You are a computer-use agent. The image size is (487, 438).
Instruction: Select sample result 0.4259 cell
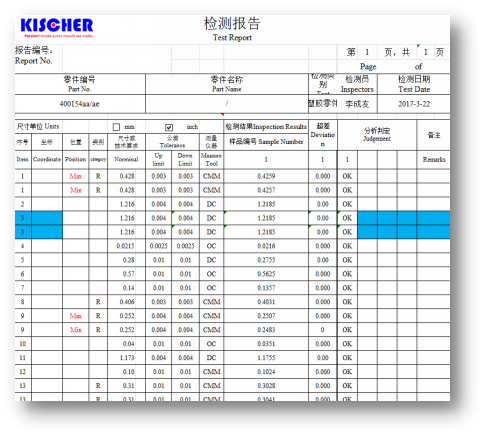[266, 176]
